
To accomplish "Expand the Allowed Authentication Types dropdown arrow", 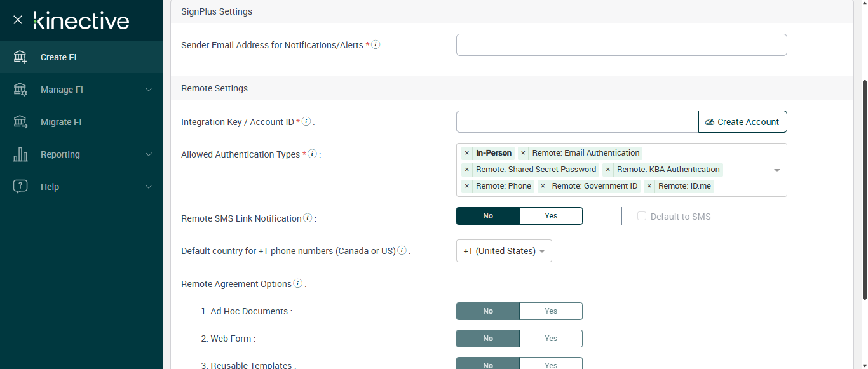I will point(776,170).
